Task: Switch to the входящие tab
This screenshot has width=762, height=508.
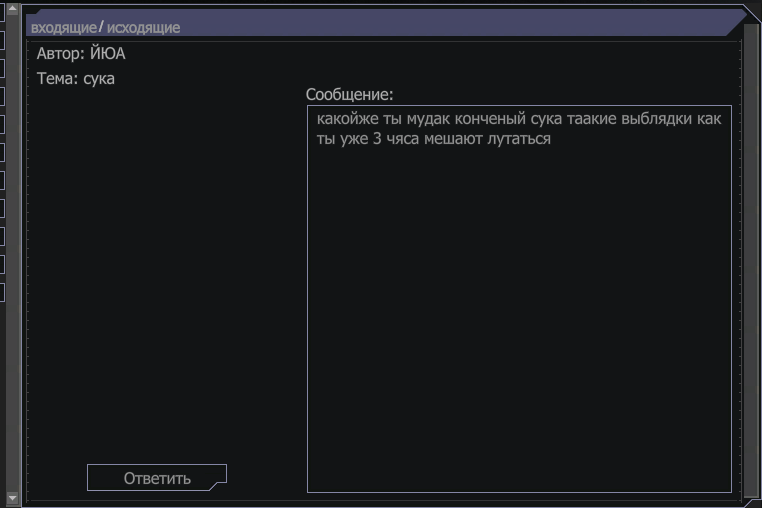Action: [64, 28]
